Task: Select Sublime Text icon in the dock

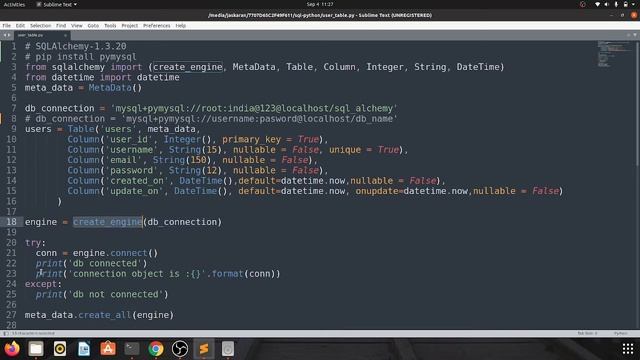Action: (204, 349)
